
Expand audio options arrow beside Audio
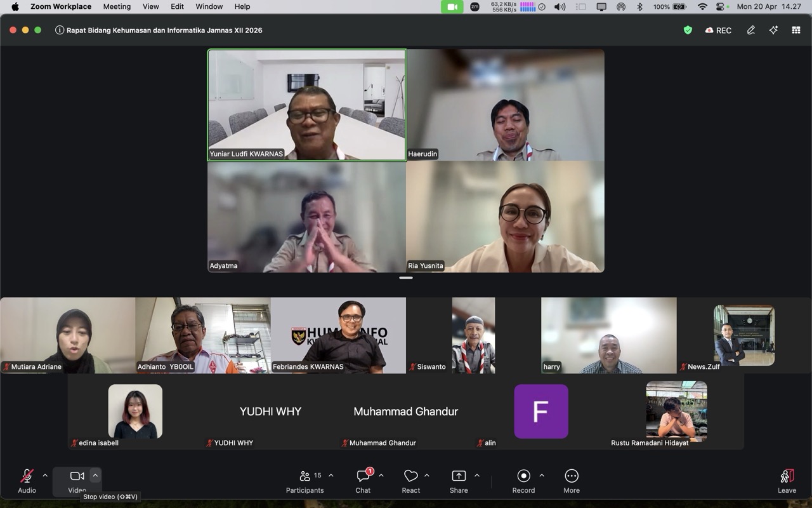[x=45, y=475]
